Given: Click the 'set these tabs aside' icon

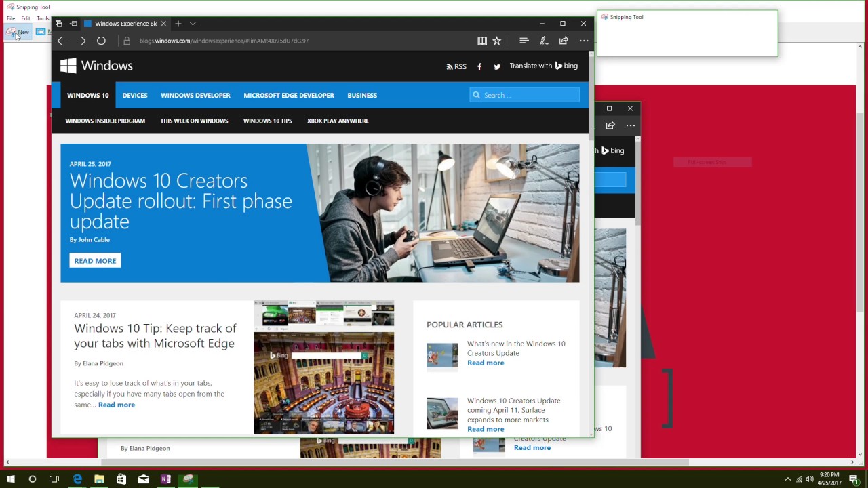Looking at the screenshot, I should pos(73,24).
